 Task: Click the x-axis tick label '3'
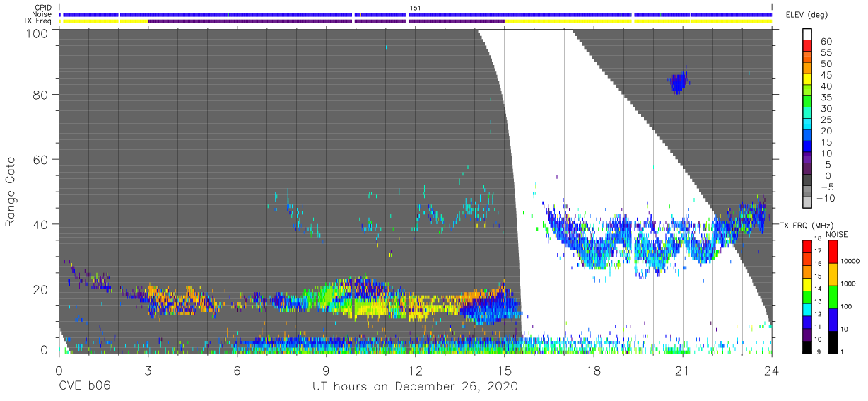click(147, 371)
